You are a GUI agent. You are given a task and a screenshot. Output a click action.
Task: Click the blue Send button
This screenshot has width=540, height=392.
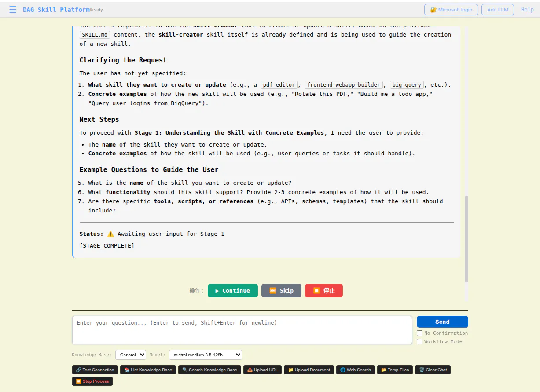click(x=442, y=322)
